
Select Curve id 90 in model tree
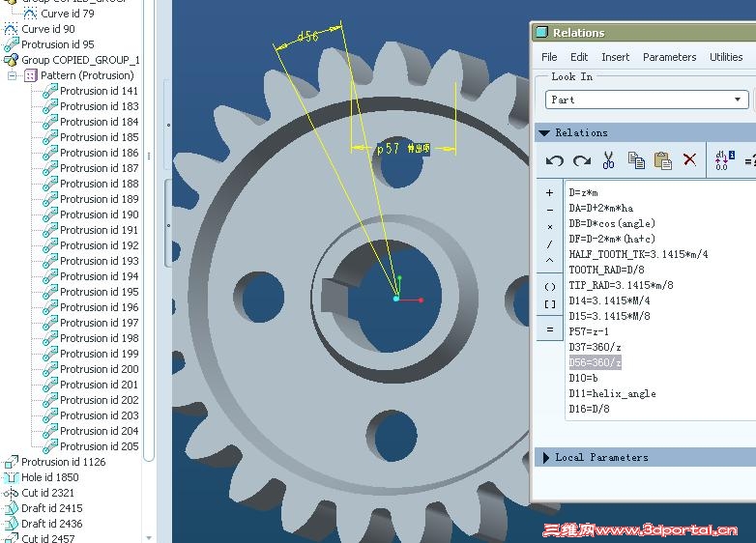pos(48,29)
